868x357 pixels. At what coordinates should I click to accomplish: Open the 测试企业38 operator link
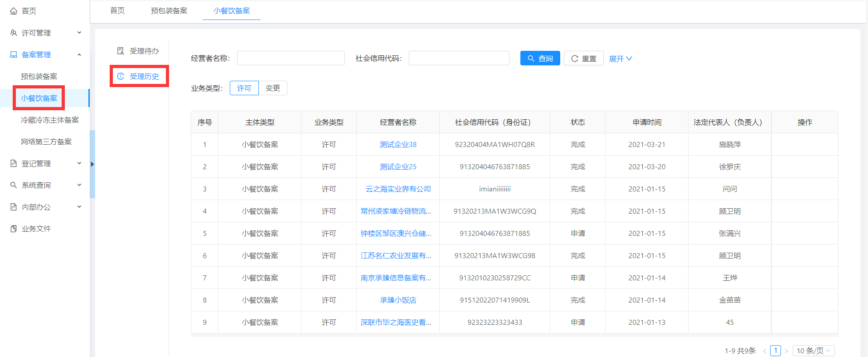tap(398, 144)
